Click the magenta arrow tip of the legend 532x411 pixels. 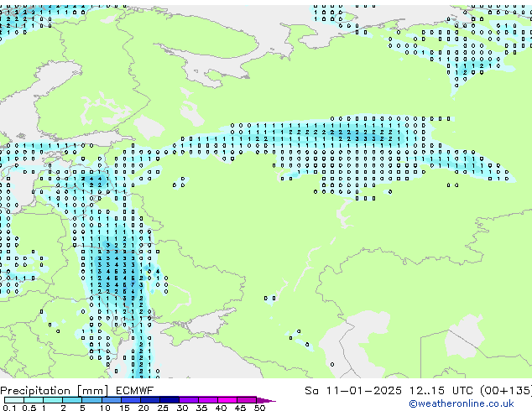click(269, 400)
